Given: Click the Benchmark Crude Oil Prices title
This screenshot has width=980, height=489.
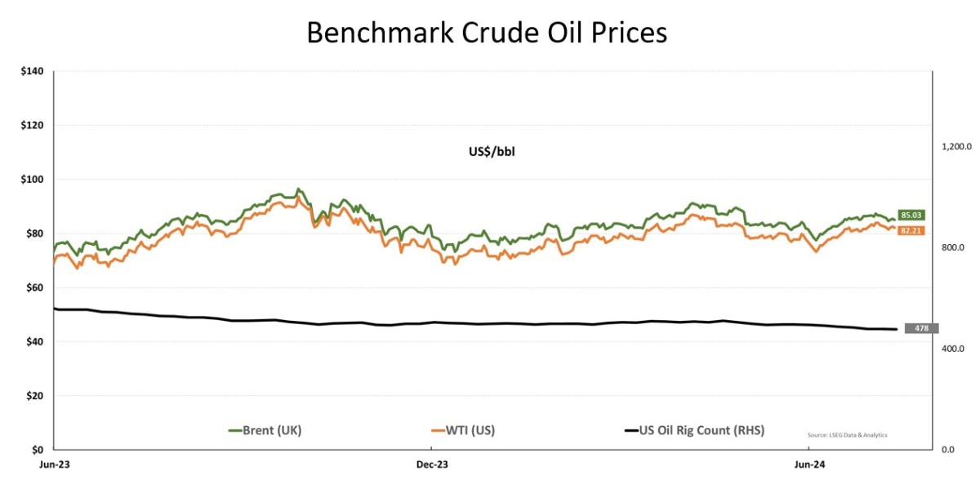Looking at the screenshot, I should tap(487, 33).
